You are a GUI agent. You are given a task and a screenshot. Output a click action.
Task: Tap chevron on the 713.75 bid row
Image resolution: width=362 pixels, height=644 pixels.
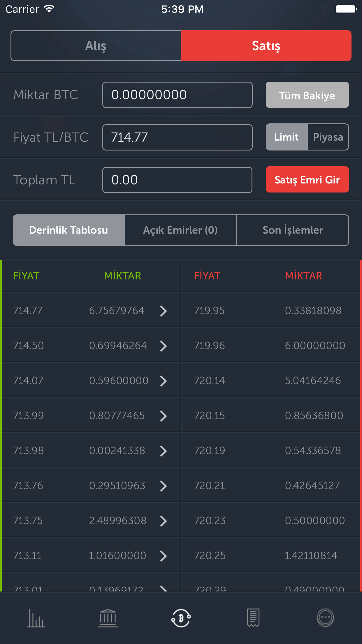pyautogui.click(x=164, y=521)
